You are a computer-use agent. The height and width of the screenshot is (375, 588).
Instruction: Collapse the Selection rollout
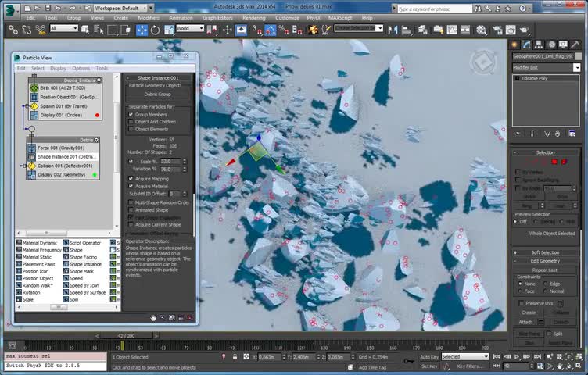(x=545, y=152)
